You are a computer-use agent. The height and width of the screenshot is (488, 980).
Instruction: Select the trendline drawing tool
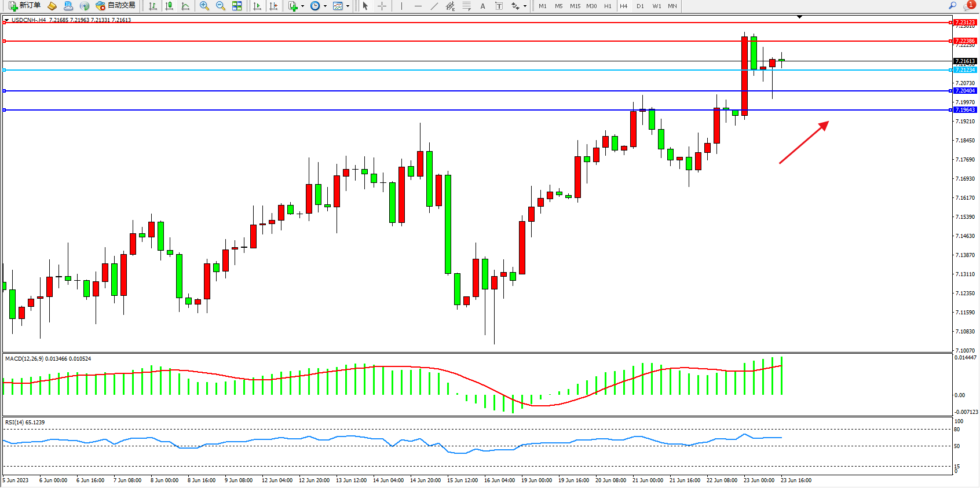click(x=434, y=6)
